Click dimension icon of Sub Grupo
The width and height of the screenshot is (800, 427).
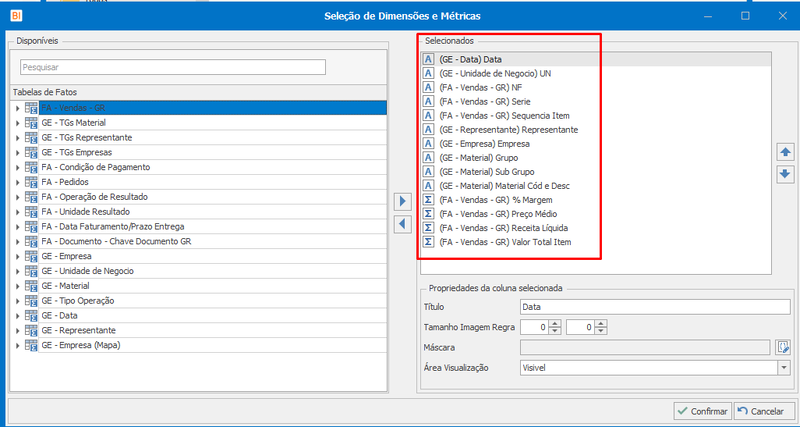click(429, 171)
